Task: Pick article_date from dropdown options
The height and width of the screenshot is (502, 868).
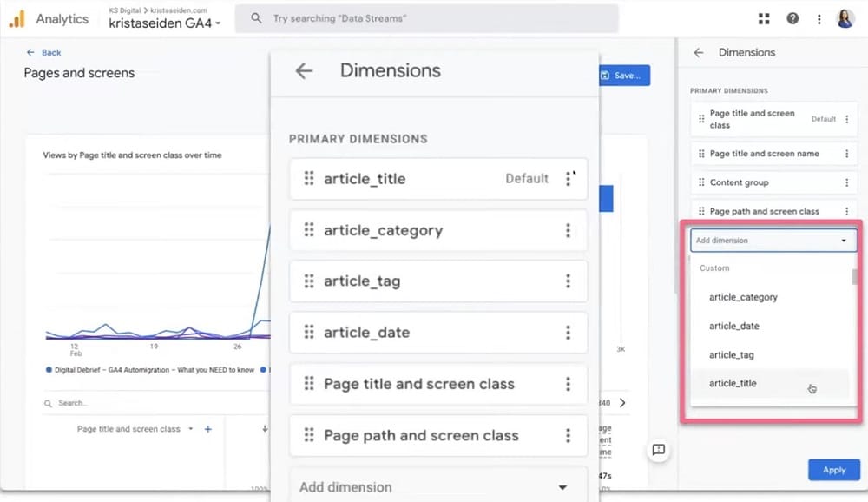Action: pos(734,326)
